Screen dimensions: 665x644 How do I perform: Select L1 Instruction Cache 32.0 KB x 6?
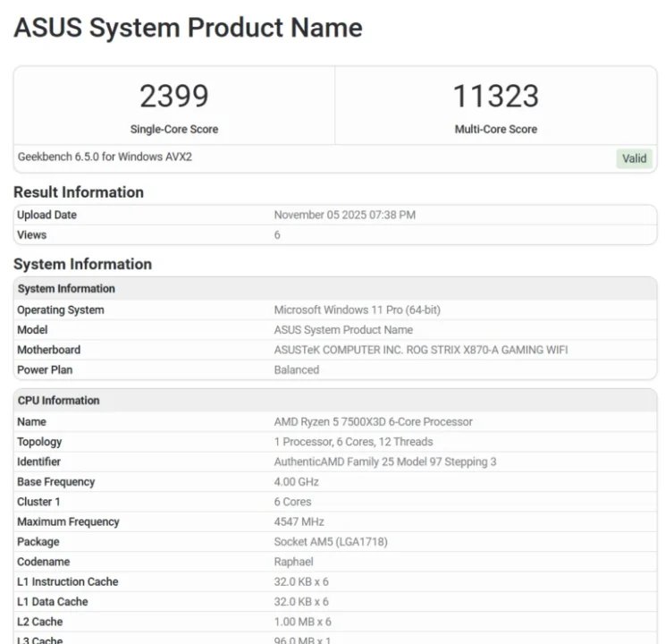click(x=301, y=581)
